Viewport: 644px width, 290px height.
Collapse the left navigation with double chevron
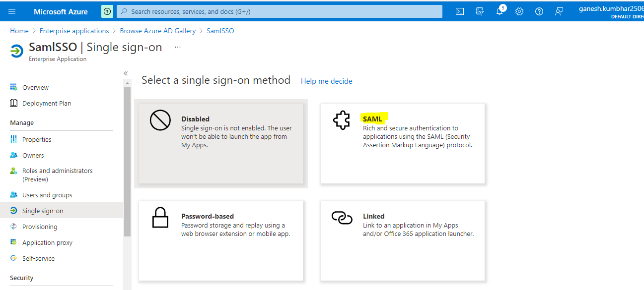[x=126, y=73]
